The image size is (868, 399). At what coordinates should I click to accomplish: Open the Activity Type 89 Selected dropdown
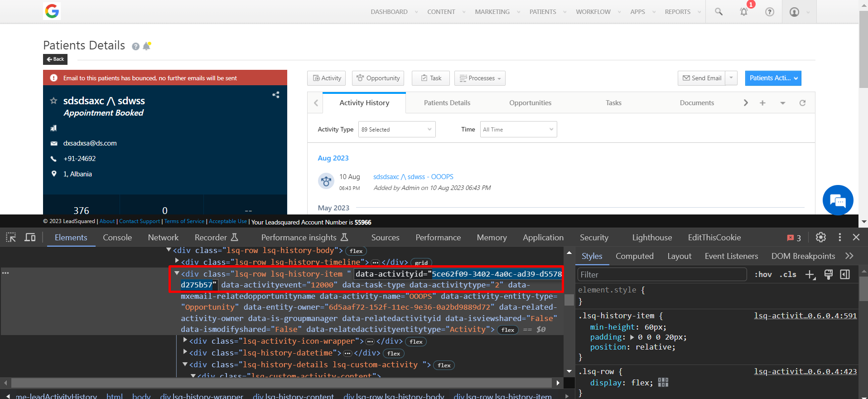[396, 129]
